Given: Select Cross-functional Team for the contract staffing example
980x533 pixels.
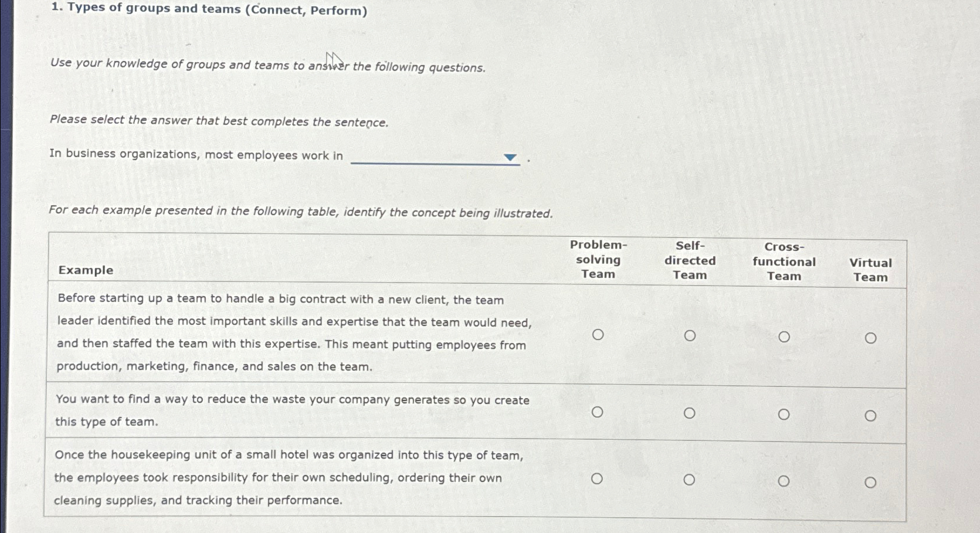Looking at the screenshot, I should pyautogui.click(x=784, y=337).
